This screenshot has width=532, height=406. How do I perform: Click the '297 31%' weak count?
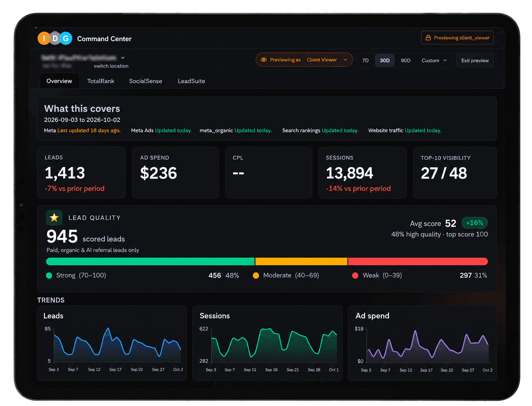[x=473, y=276]
